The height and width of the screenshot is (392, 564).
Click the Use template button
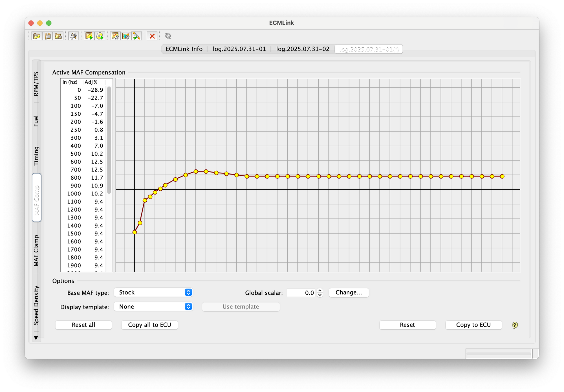pyautogui.click(x=241, y=307)
